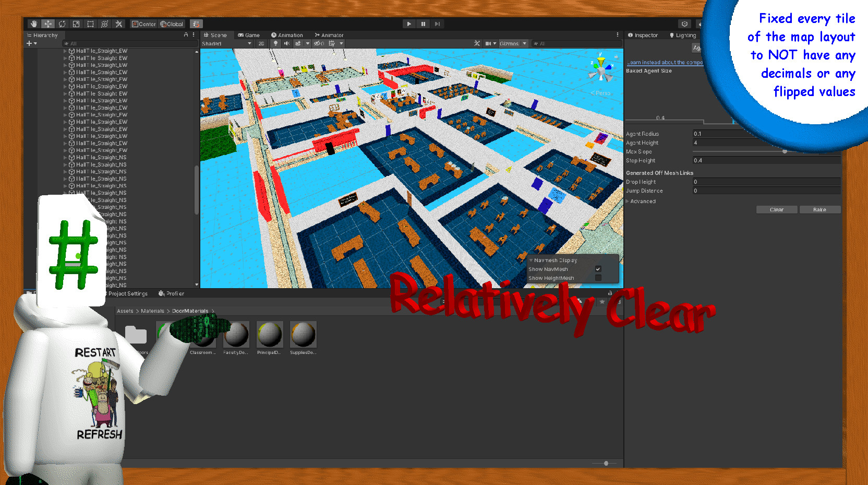Toggle 2D view mode

261,43
